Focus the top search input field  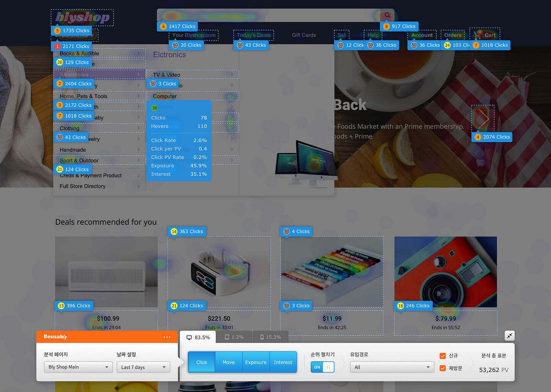pos(268,15)
